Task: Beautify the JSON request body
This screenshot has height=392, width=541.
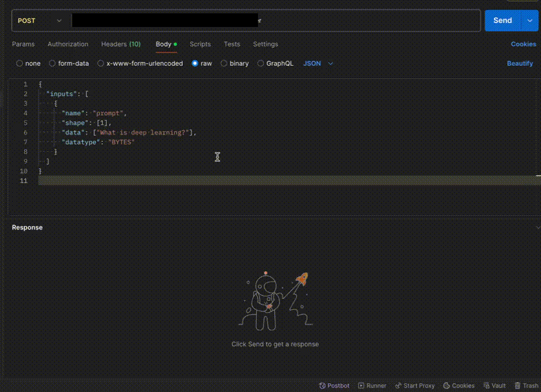Action: [x=519, y=63]
